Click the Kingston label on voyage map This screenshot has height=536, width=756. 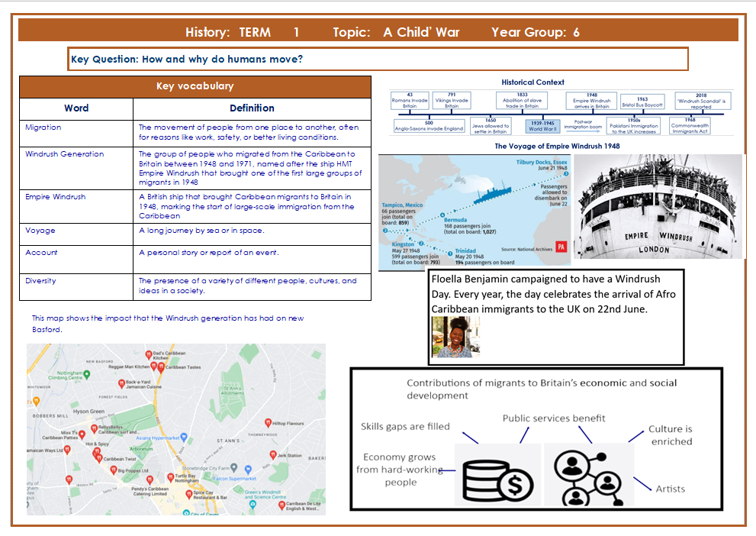(x=403, y=244)
